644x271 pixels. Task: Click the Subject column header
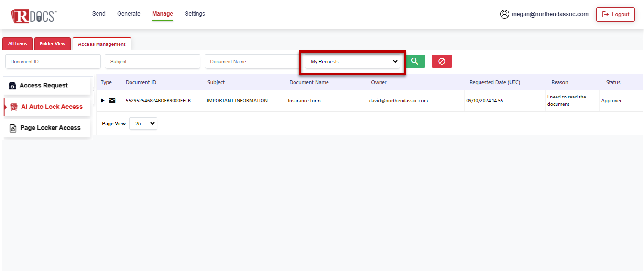pyautogui.click(x=216, y=82)
